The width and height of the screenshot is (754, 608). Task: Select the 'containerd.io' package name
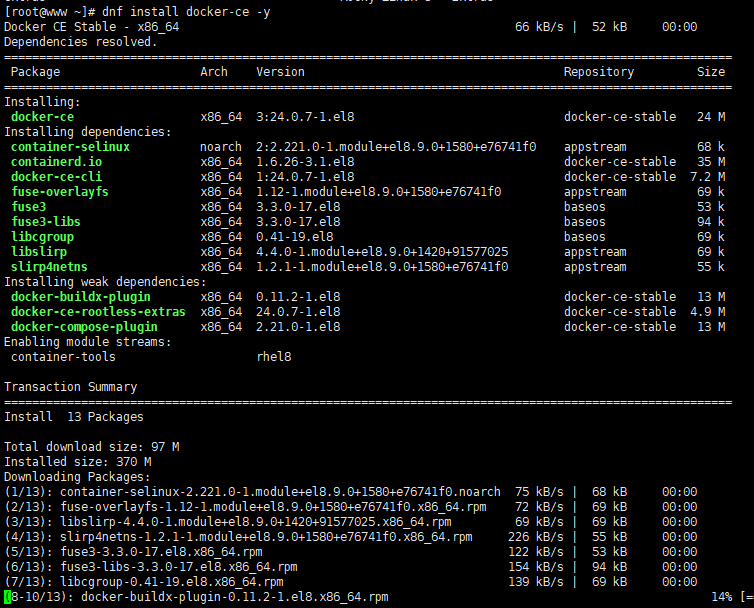pos(56,162)
